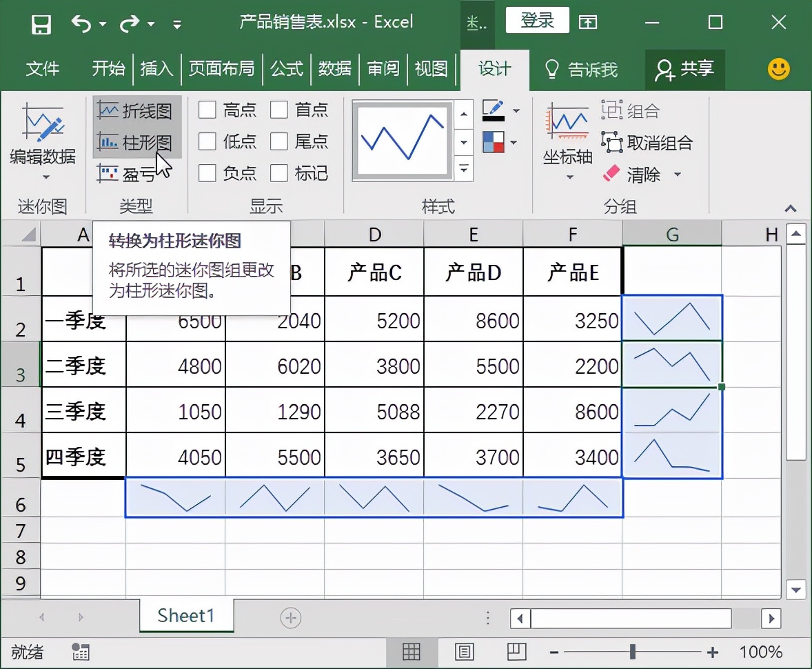Enable the 高点 high point checkbox
The image size is (812, 669).
(x=207, y=110)
